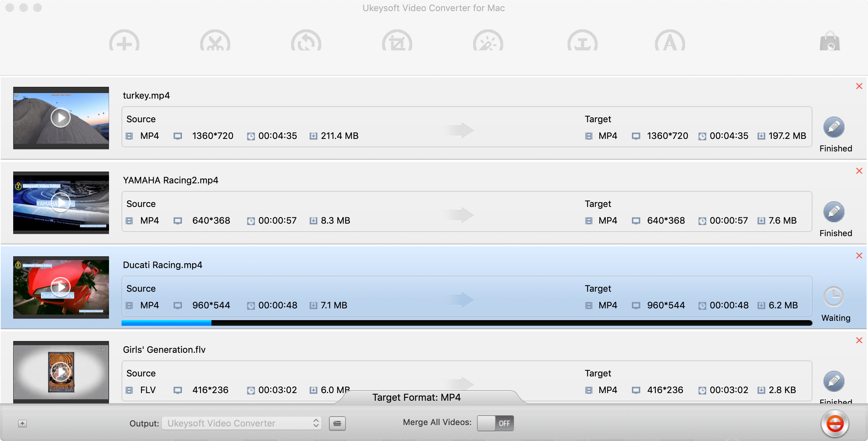Screen dimensions: 868x441
Task: Remove Ducati Racing.mp4 from queue
Action: point(858,255)
